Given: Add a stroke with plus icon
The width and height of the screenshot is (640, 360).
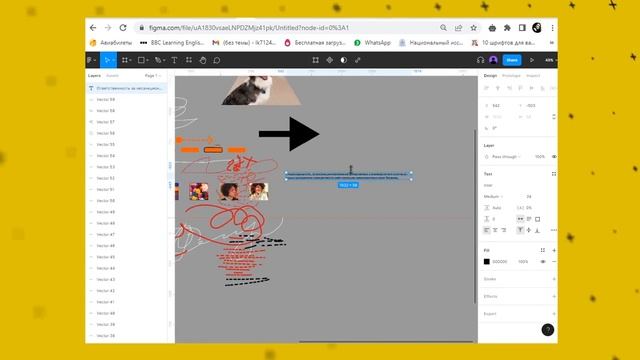Looking at the screenshot, I should tap(554, 279).
